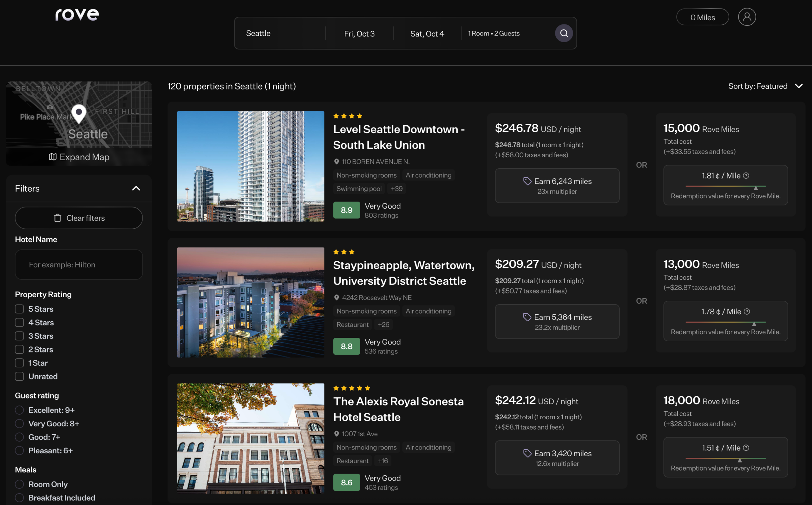Click info icon next to 1.81¢ / Mile

tap(746, 176)
